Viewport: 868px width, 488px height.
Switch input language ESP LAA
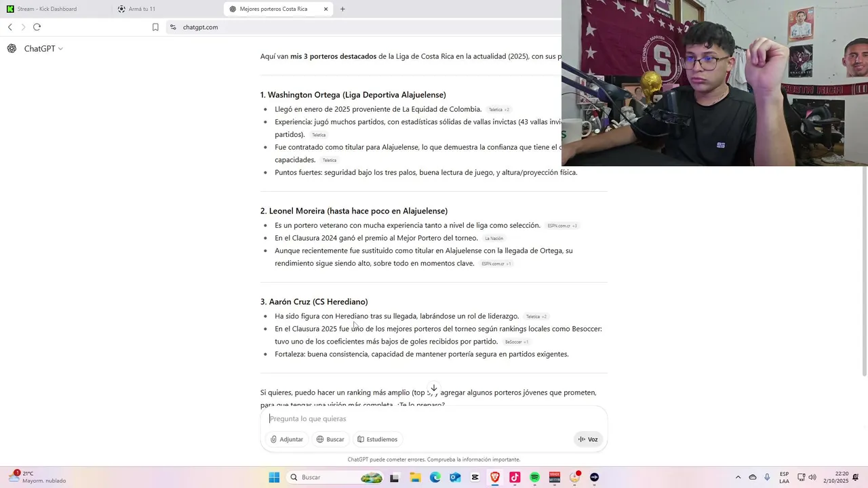(x=784, y=477)
